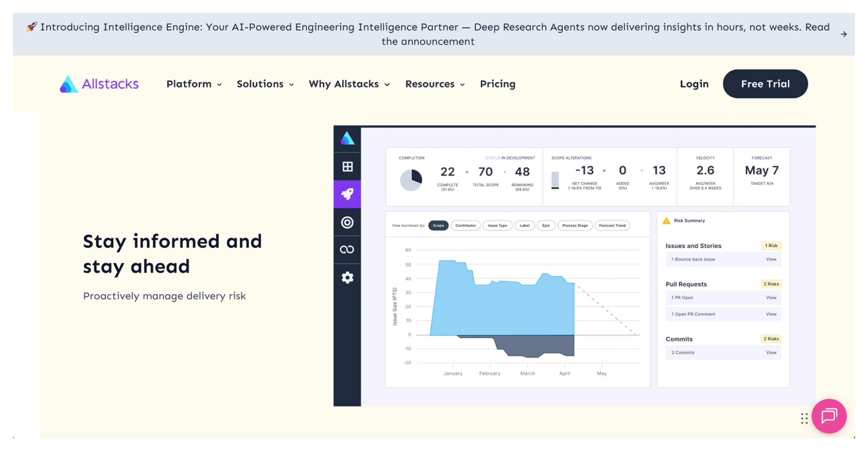868x453 pixels.
Task: Open the Pricing page
Action: (x=497, y=84)
